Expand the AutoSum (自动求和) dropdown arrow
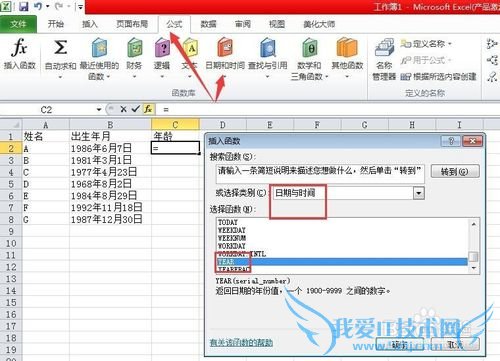Viewport: 500px width, 361px height. (60, 77)
